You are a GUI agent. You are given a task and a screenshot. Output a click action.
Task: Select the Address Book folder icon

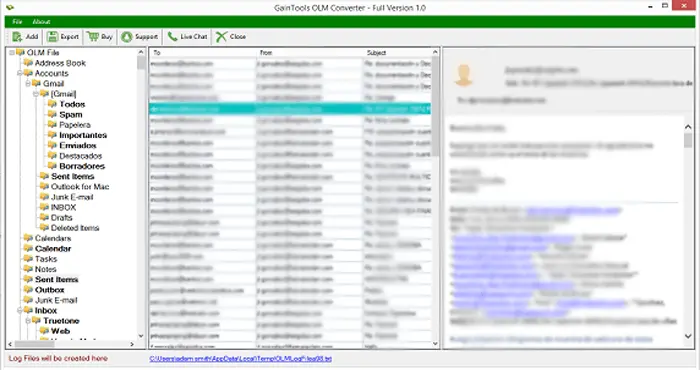[28, 62]
